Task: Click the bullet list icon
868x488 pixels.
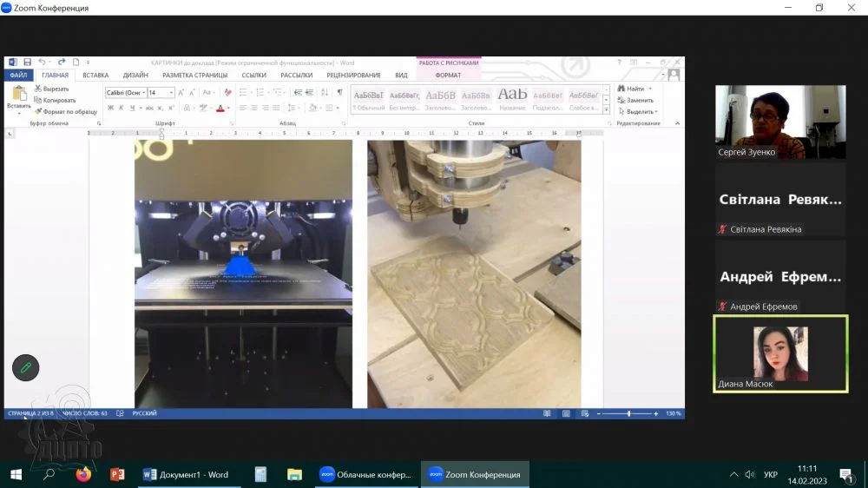Action: click(244, 93)
